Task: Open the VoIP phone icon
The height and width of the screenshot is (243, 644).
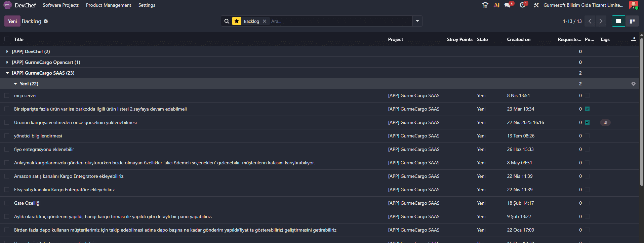Action: click(x=485, y=5)
